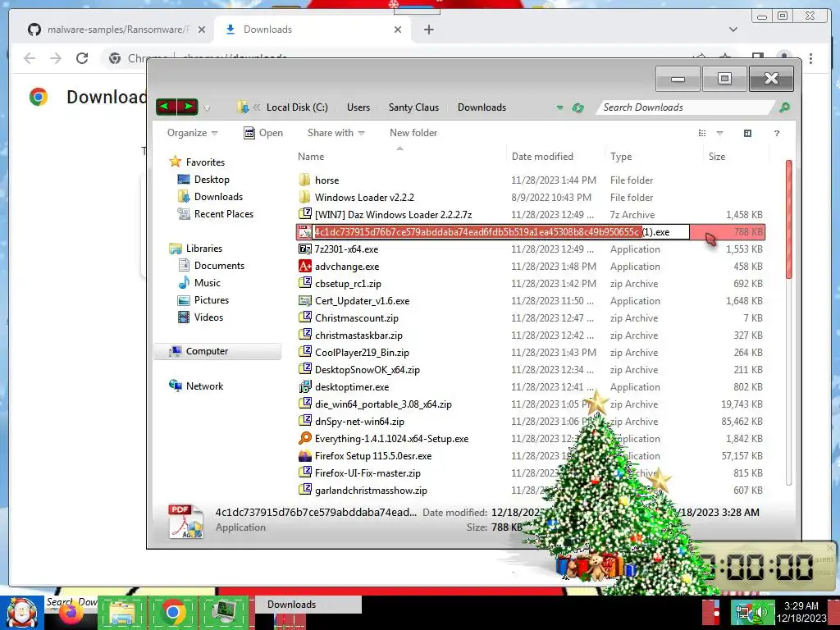Select the desktoptimer.exe file icon
Viewport: 840px width, 630px height.
point(305,386)
